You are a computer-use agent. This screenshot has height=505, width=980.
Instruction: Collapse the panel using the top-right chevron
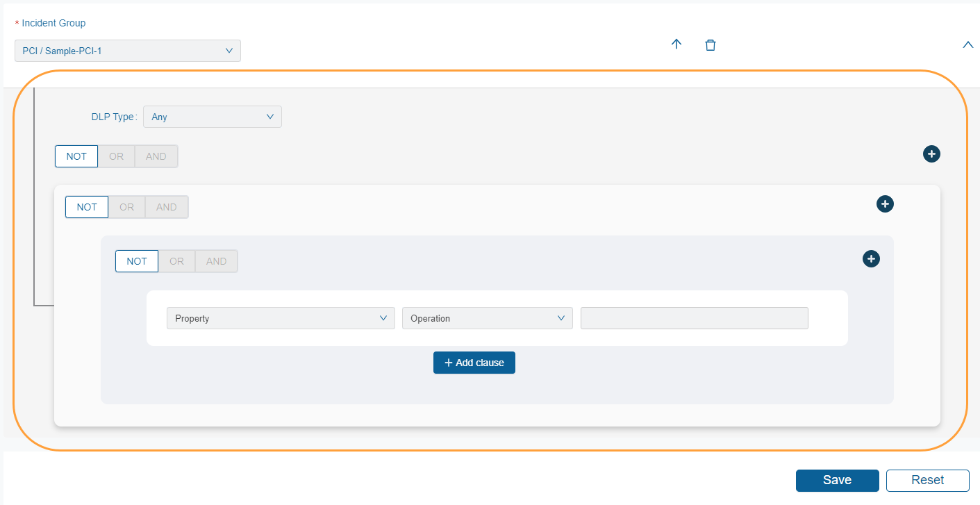click(x=967, y=44)
